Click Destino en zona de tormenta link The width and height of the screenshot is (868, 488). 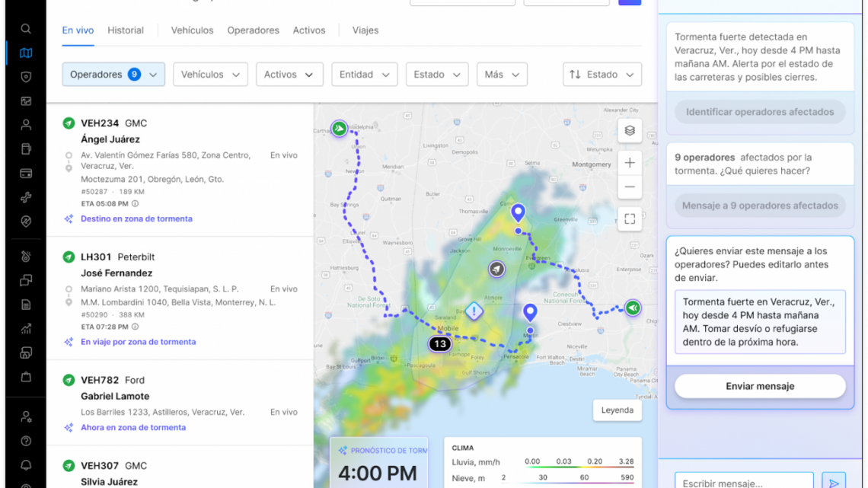136,218
